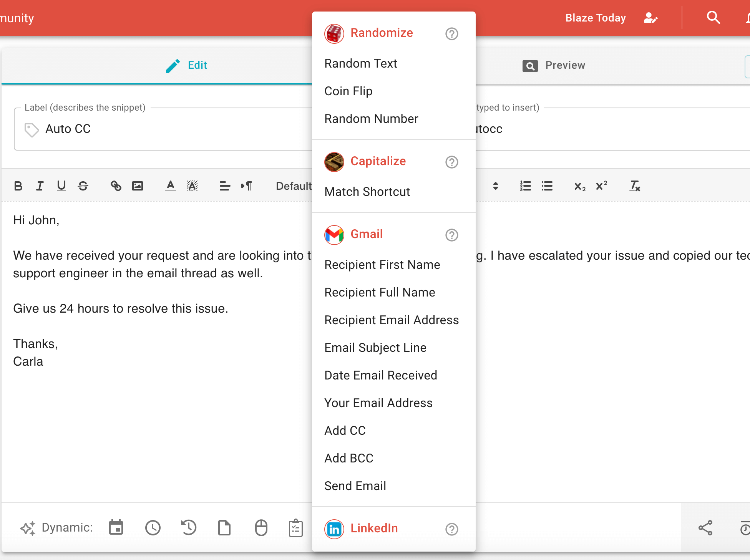
Task: Open help for Capitalize section
Action: pos(452,162)
